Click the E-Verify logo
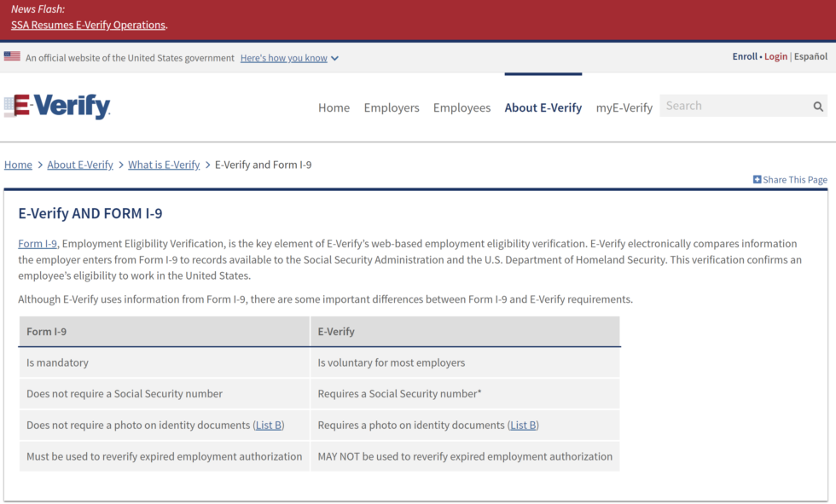Image resolution: width=836 pixels, height=504 pixels. pyautogui.click(x=57, y=107)
